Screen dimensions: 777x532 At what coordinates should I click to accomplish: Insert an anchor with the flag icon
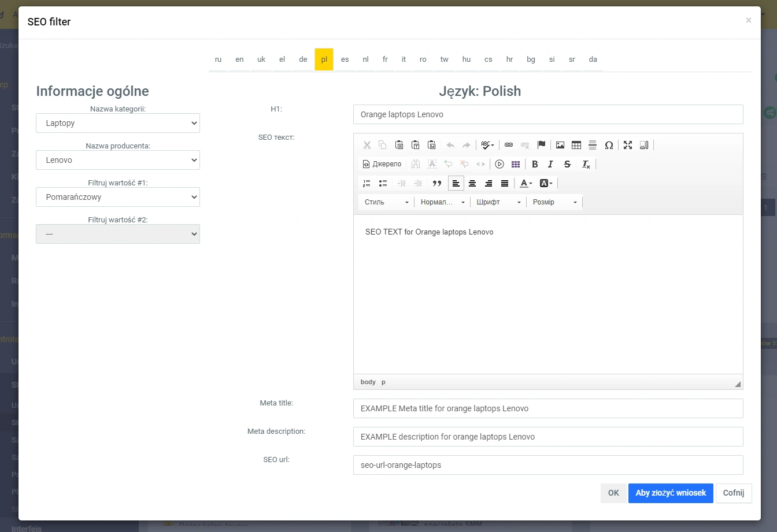[x=541, y=145]
